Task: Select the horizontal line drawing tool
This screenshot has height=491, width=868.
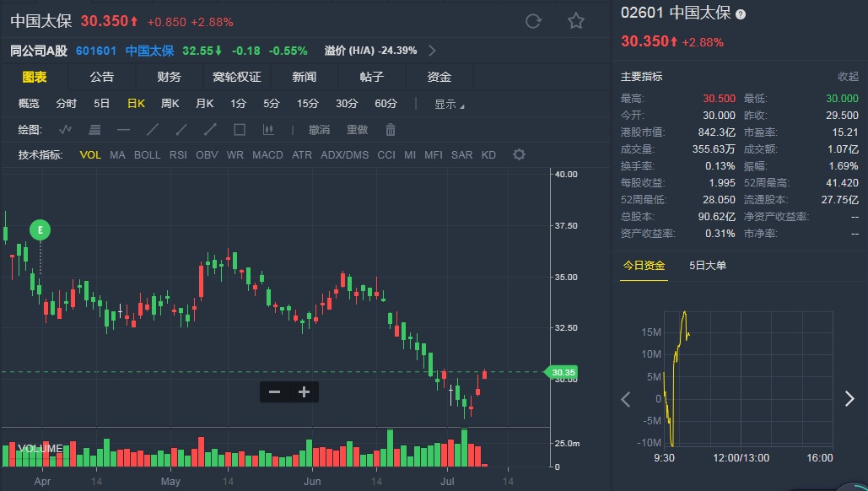Action: 123,130
